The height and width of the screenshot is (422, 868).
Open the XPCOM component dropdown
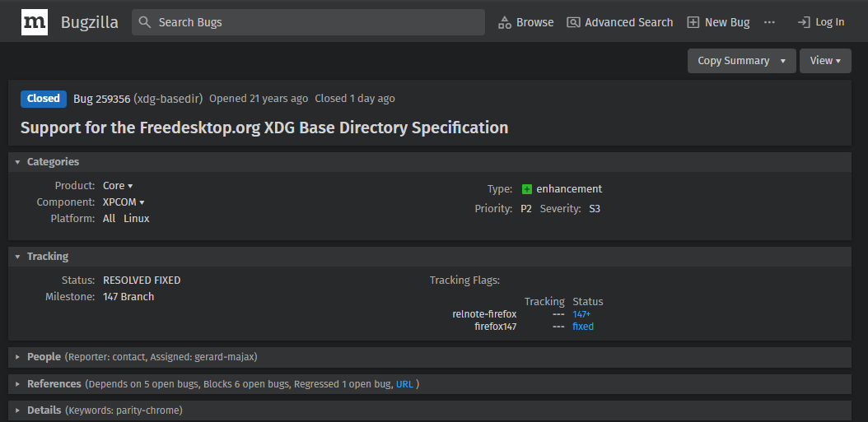coord(124,202)
